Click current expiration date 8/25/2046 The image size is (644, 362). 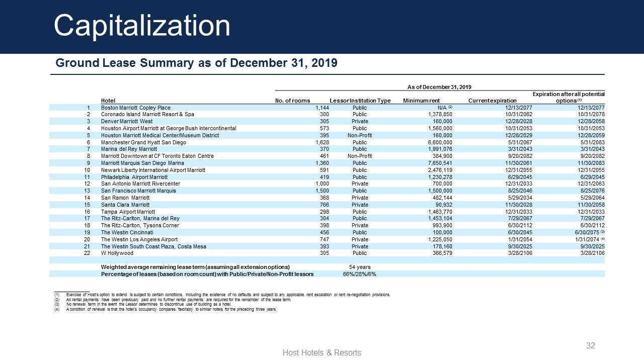(x=520, y=191)
